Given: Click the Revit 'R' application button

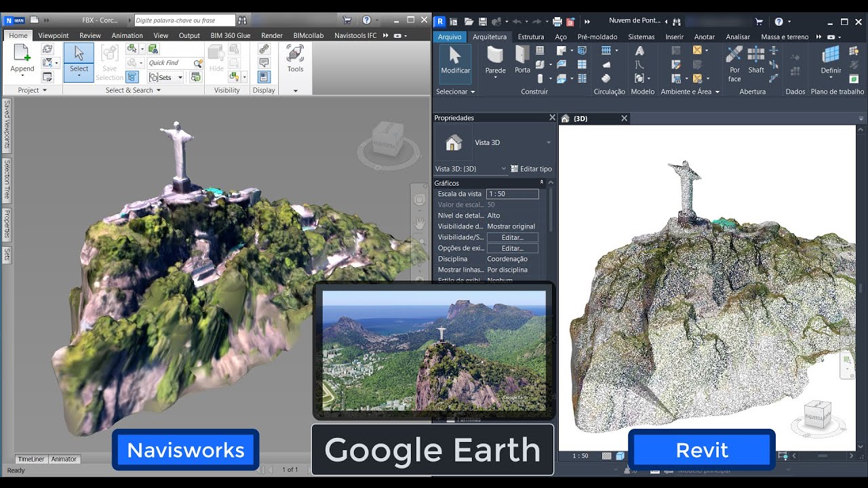Looking at the screenshot, I should pos(440,22).
